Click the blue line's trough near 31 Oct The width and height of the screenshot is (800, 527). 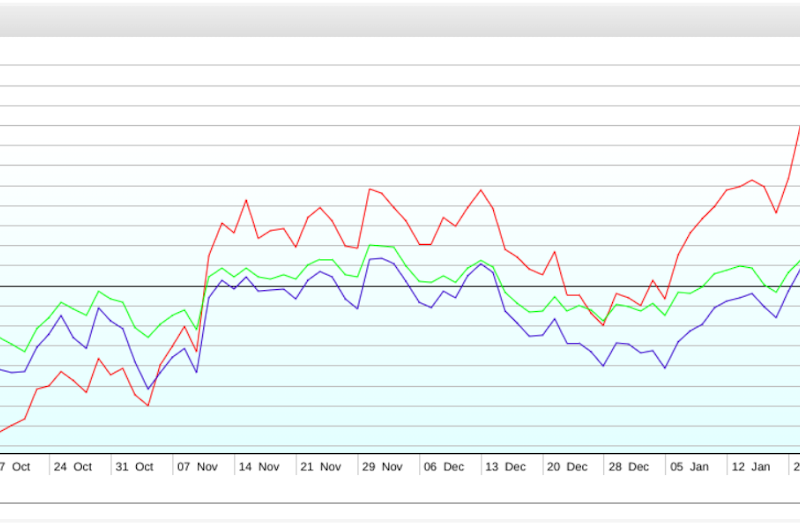148,389
